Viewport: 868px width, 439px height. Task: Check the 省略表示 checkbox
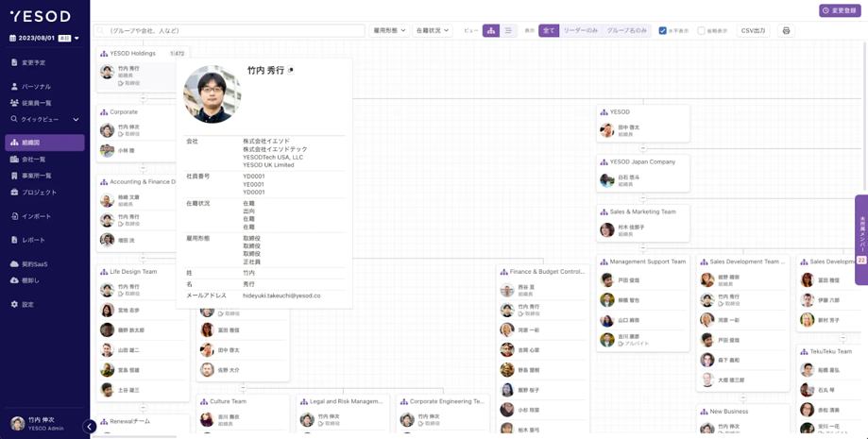pos(702,31)
